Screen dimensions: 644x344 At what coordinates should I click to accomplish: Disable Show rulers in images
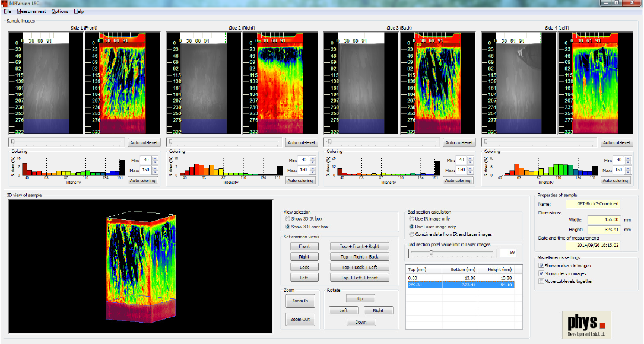(x=540, y=273)
